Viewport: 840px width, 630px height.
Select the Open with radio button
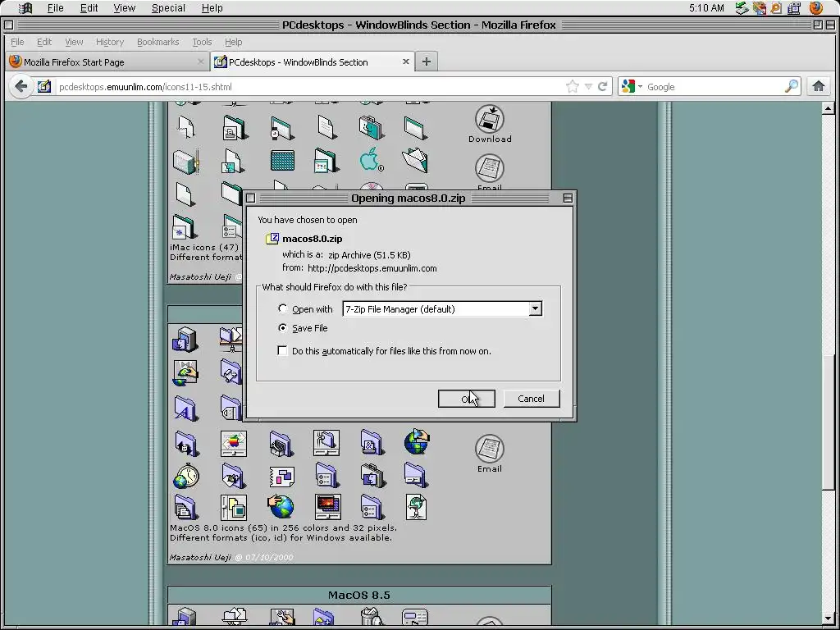click(x=282, y=308)
